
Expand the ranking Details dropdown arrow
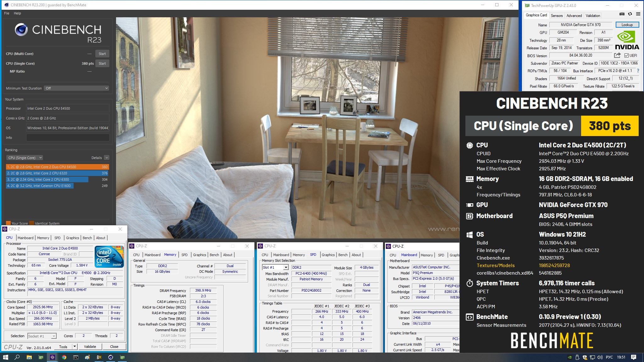click(x=107, y=158)
